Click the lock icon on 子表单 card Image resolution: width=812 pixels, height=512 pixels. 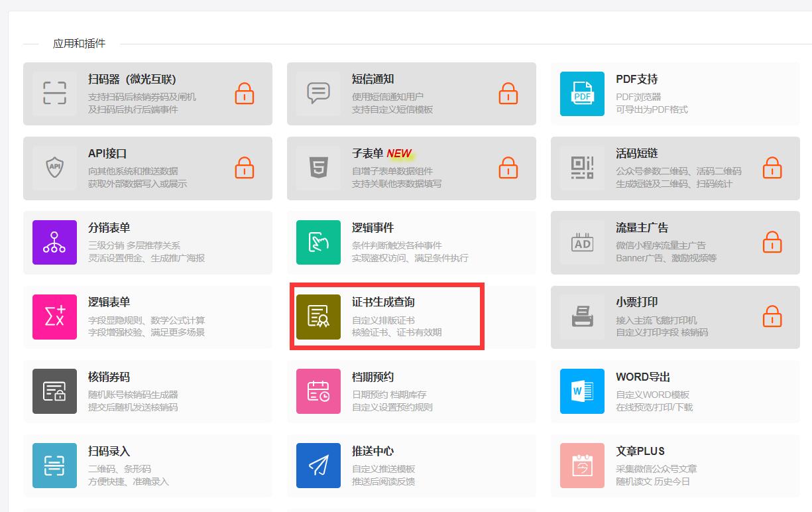pyautogui.click(x=508, y=168)
